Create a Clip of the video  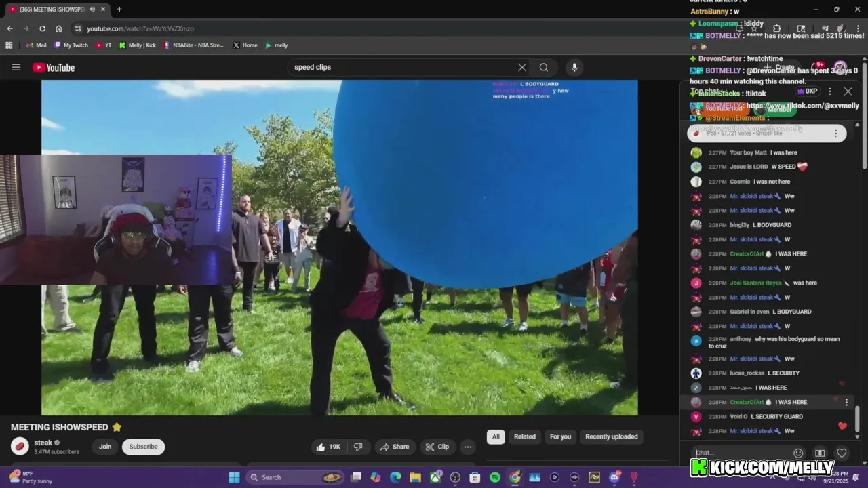(x=437, y=447)
